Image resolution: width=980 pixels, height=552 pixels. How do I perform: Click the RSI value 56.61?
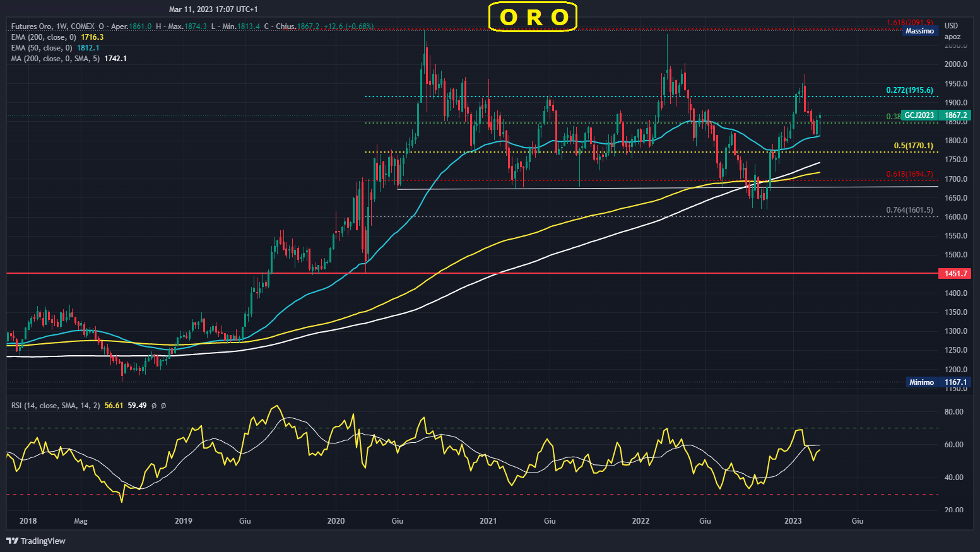[x=114, y=406]
